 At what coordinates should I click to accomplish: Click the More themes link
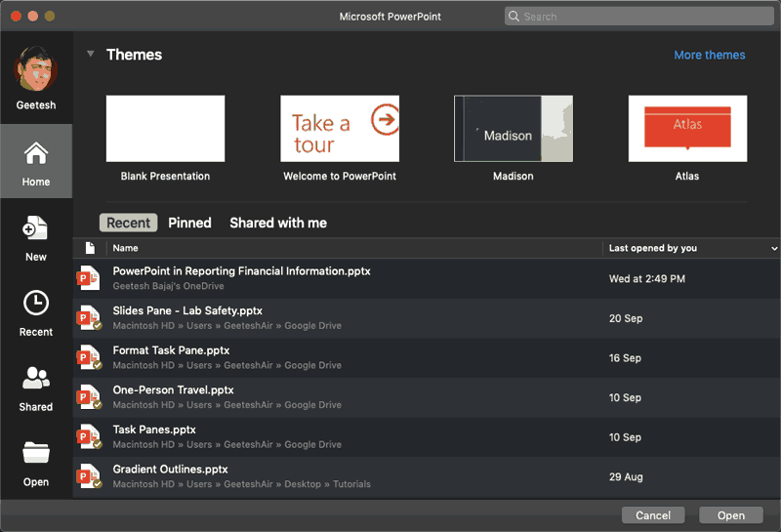click(x=710, y=55)
